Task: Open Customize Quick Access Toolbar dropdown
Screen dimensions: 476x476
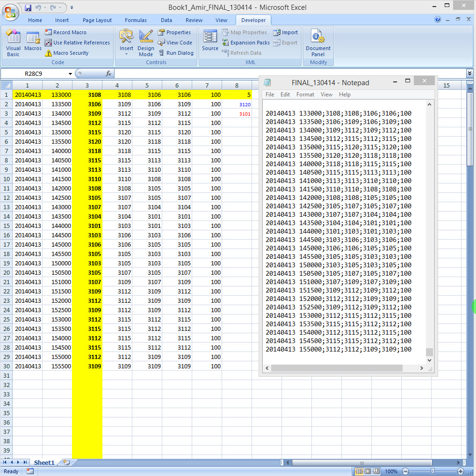Action: point(72,7)
